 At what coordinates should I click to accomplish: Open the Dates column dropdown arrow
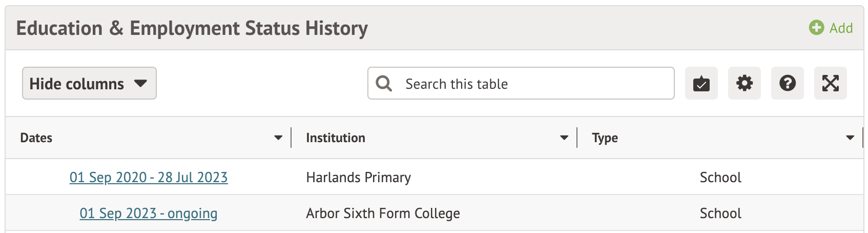click(278, 138)
